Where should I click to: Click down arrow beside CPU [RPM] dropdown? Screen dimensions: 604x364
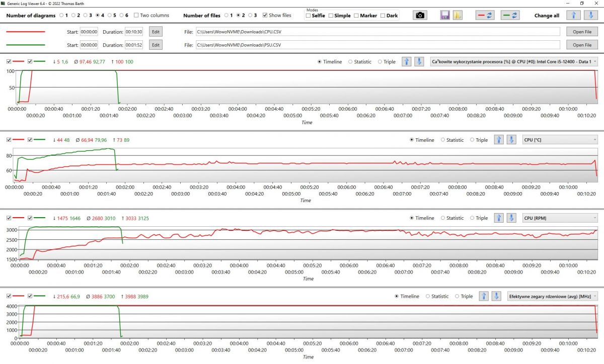511,218
